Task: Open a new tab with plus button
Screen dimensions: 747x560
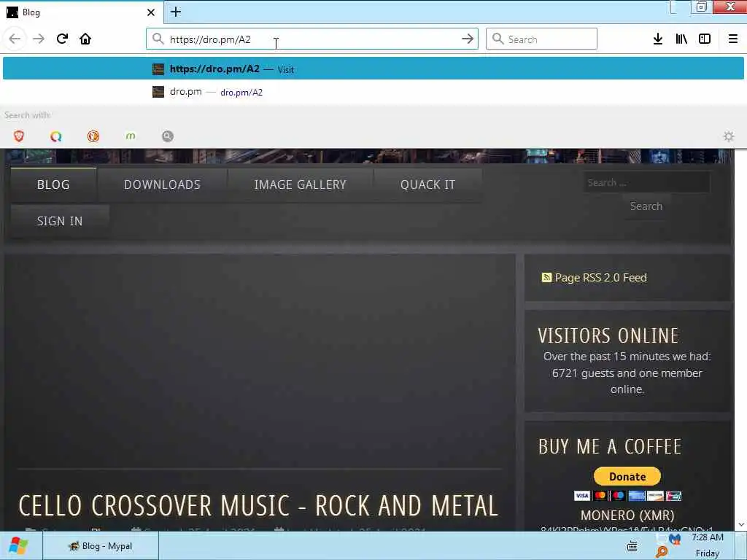Action: (176, 12)
